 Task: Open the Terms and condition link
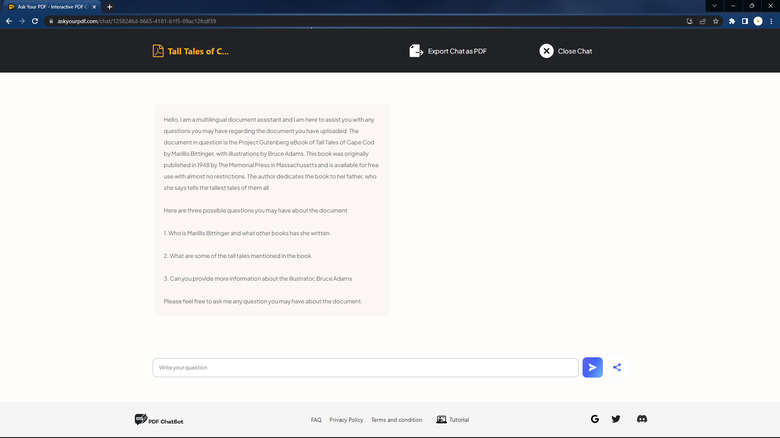click(396, 420)
